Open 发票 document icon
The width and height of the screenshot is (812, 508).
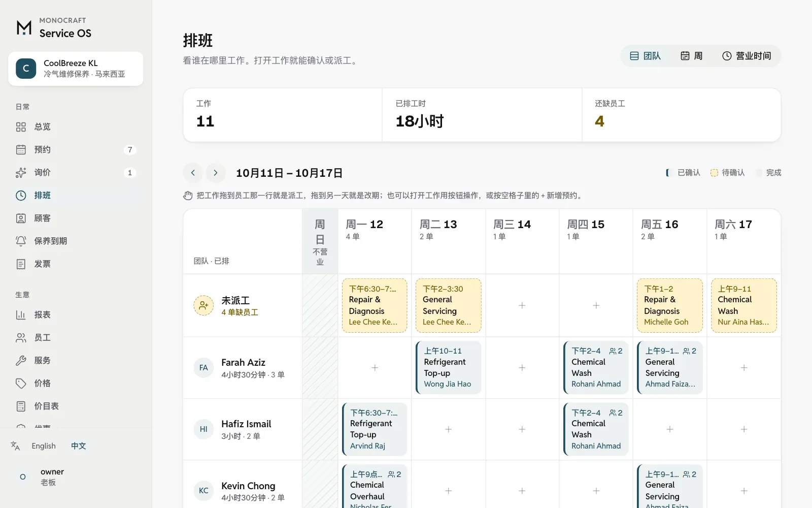tap(21, 264)
